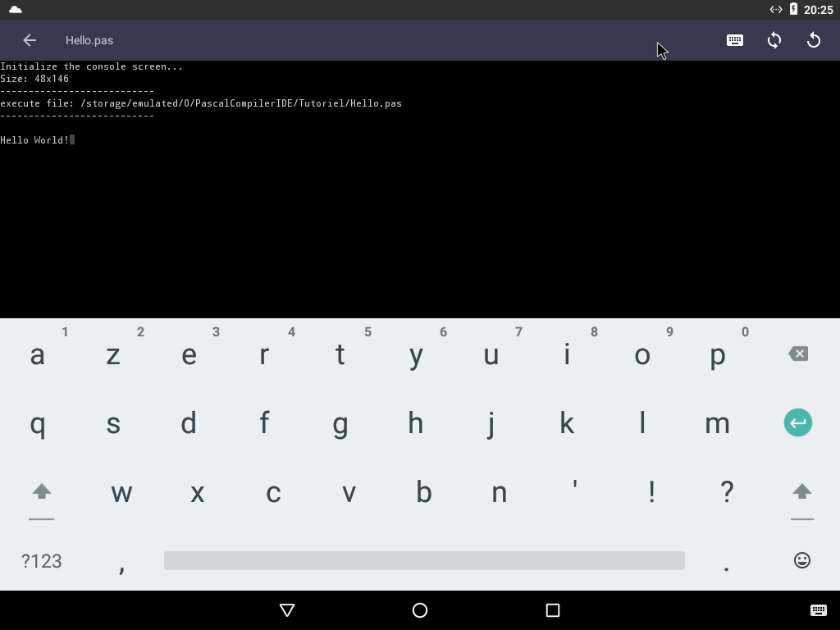Screen dimensions: 840x630
Task: Toggle the keyboard icon in the top toolbar
Action: click(735, 40)
